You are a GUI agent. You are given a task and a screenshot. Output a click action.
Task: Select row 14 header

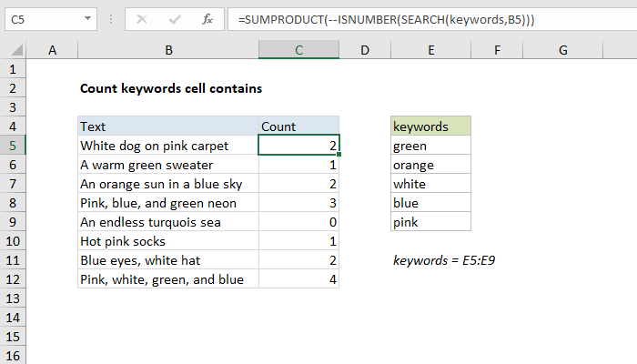click(x=13, y=318)
